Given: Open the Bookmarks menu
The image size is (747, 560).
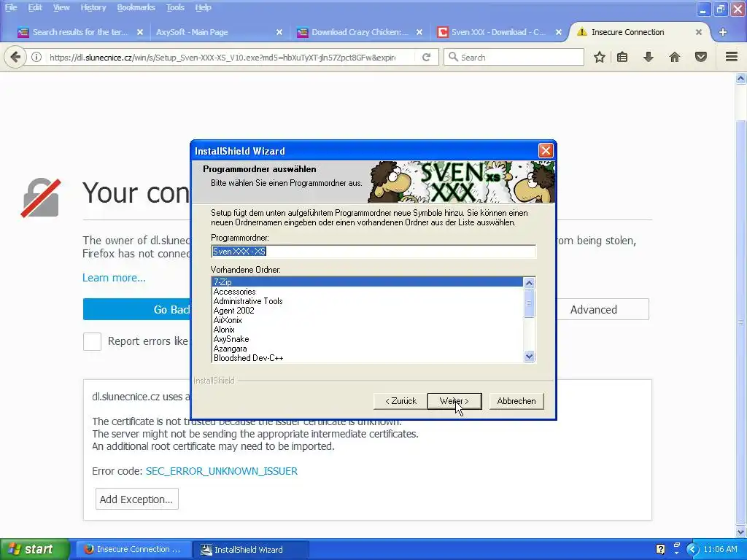Looking at the screenshot, I should point(136,7).
